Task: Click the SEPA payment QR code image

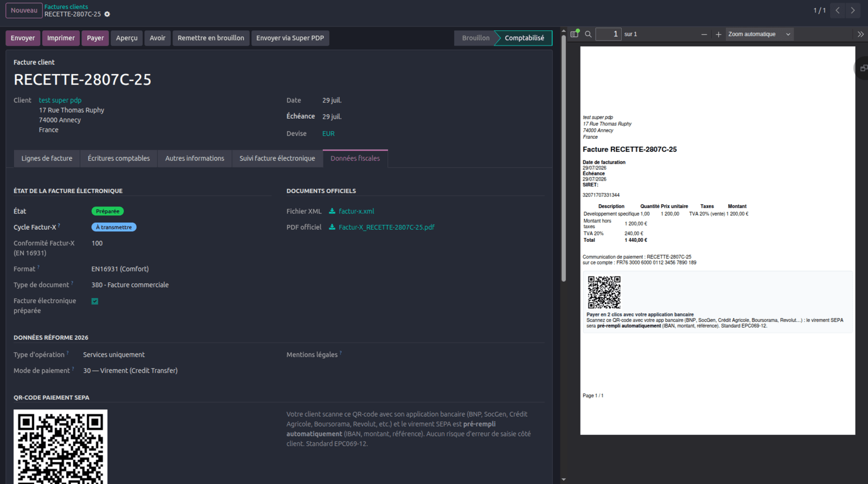Action: coord(60,447)
